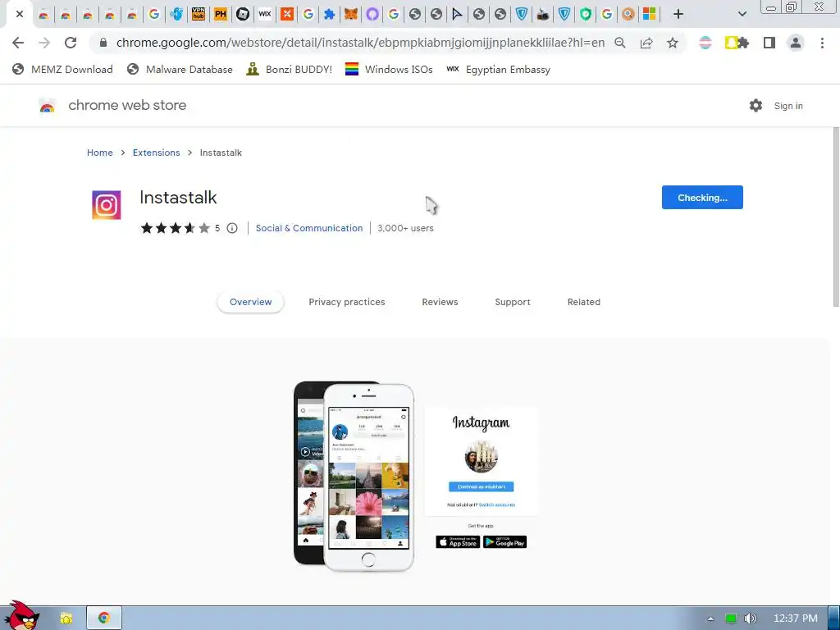Open the rating info circle icon
Viewport: 840px width, 630px height.
coord(232,228)
